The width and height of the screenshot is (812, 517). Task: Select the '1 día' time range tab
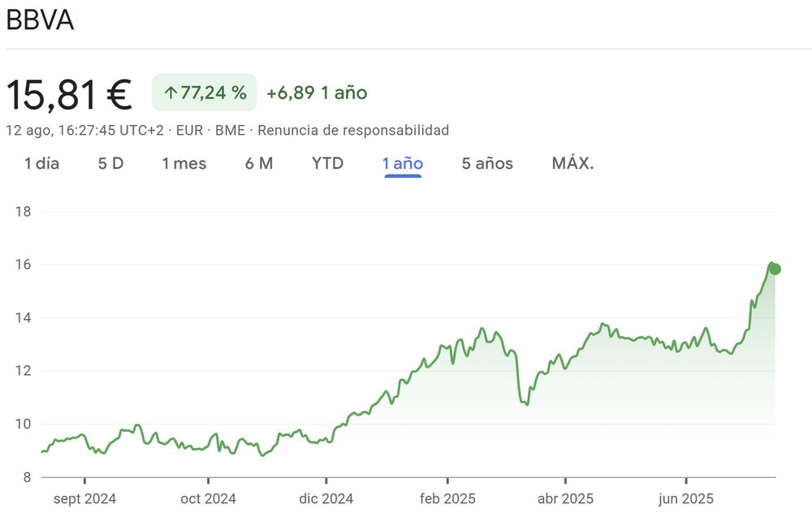(x=42, y=163)
